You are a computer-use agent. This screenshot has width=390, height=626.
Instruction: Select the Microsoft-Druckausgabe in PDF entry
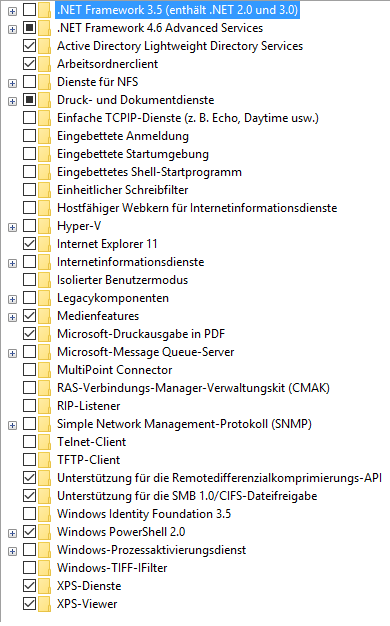tap(141, 334)
